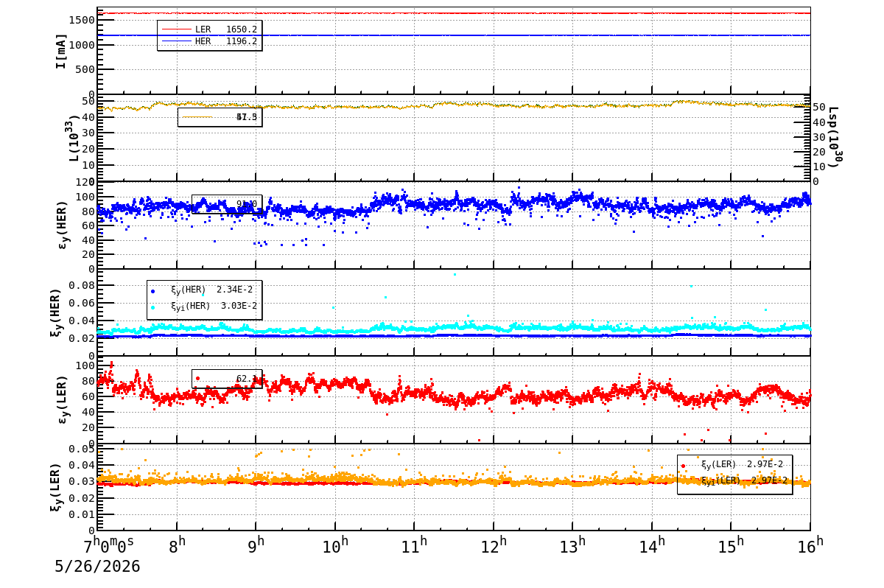Select the ξy(HER) 2.34E-2 legend entry
The width and height of the screenshot is (884, 588).
tap(203, 290)
